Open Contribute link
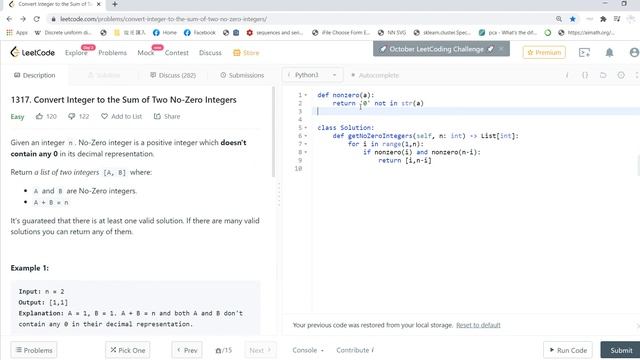 [x=355, y=350]
